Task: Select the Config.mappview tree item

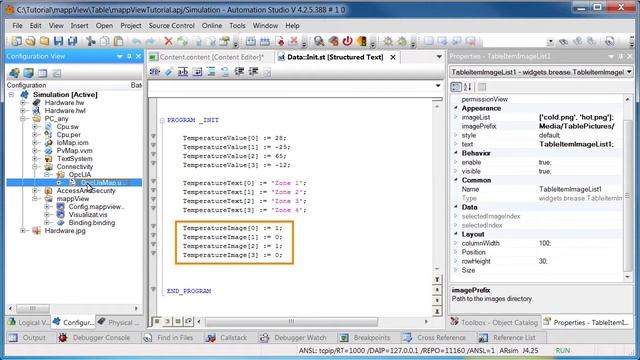Action: click(x=96, y=207)
